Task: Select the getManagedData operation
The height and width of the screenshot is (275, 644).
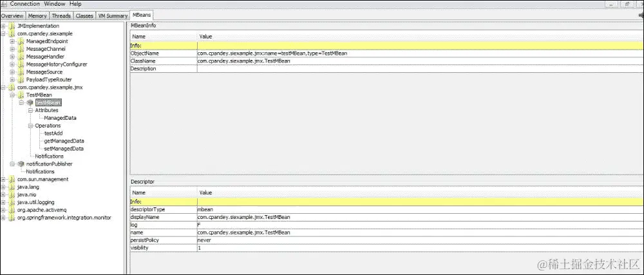Action: click(x=64, y=141)
